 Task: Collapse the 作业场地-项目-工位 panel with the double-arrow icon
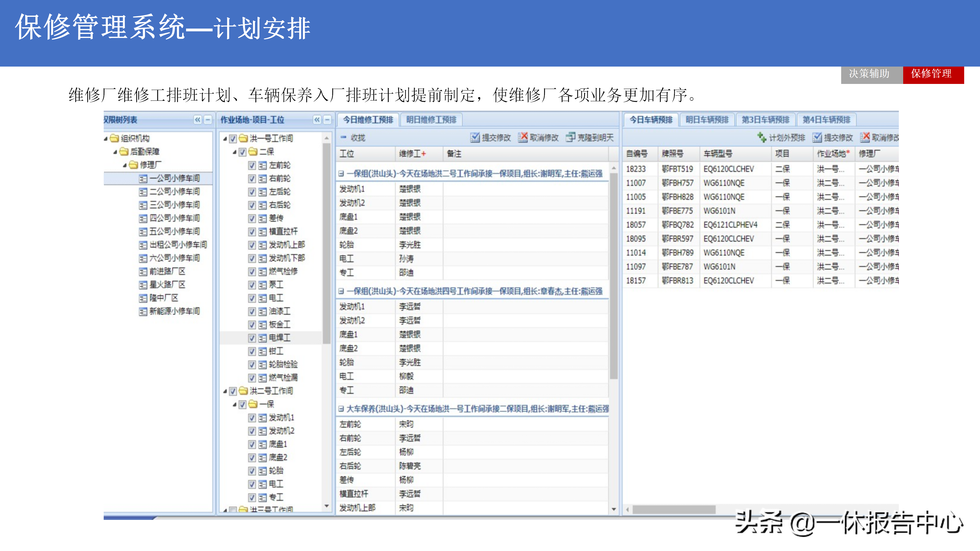(317, 120)
